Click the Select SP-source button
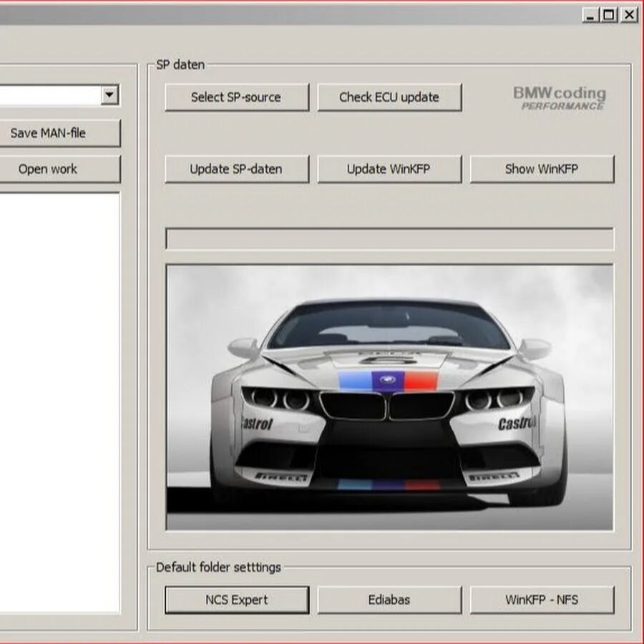Viewport: 644px width, 644px height. pos(237,97)
